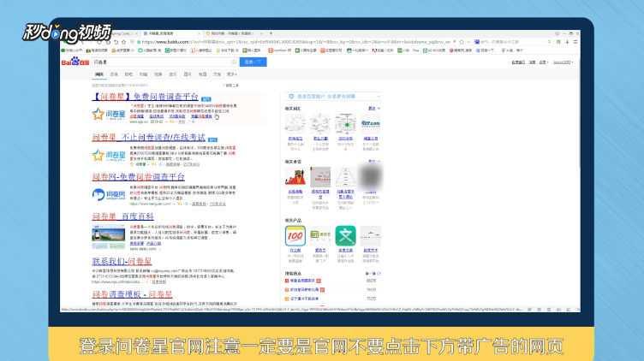
Task: Click the shield icon in the login banner
Action: (x=292, y=97)
